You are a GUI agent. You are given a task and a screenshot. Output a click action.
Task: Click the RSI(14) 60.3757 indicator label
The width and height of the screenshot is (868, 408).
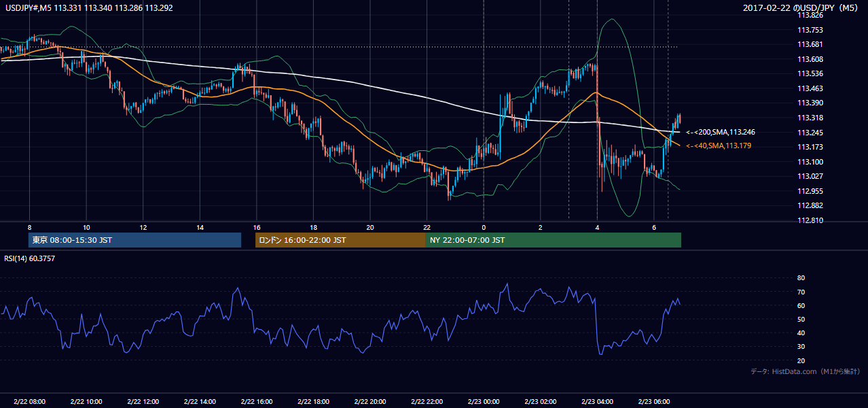coord(31,258)
